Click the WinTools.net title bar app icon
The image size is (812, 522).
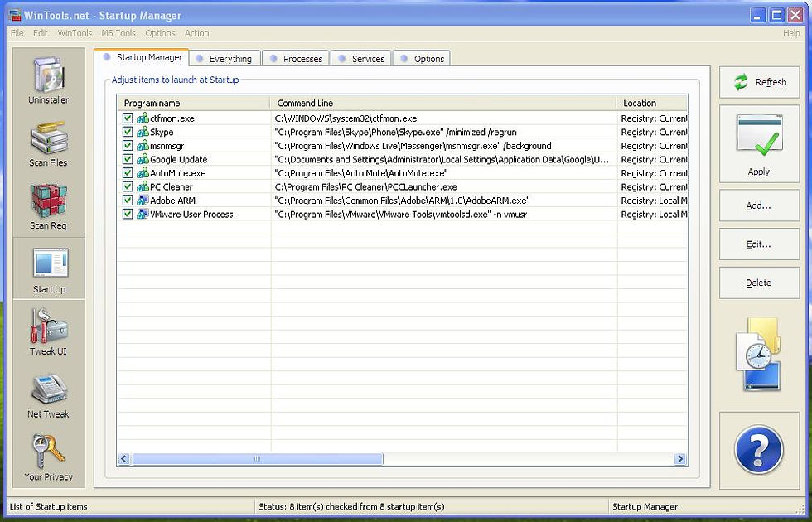(x=15, y=15)
